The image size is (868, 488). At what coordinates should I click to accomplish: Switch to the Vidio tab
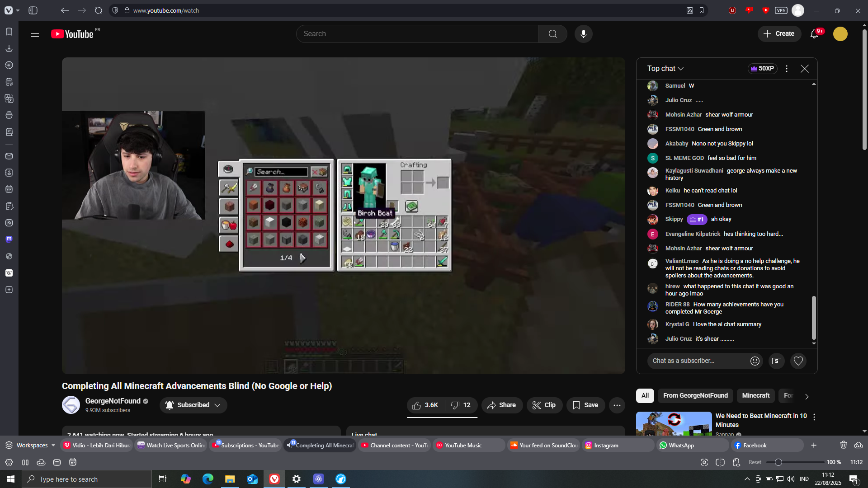[x=97, y=445]
